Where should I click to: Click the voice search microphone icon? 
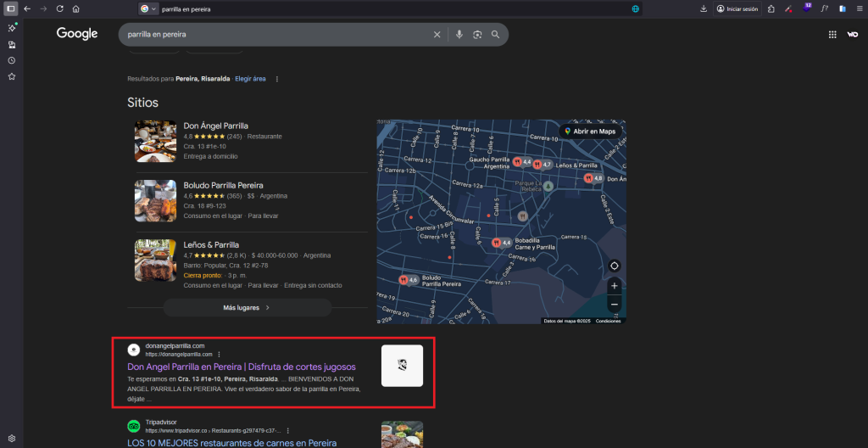[459, 35]
